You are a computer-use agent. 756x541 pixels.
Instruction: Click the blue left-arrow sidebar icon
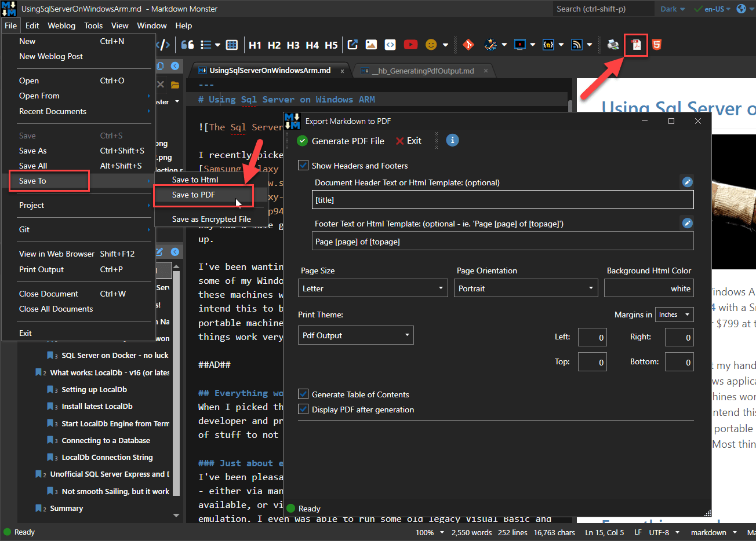click(x=175, y=66)
